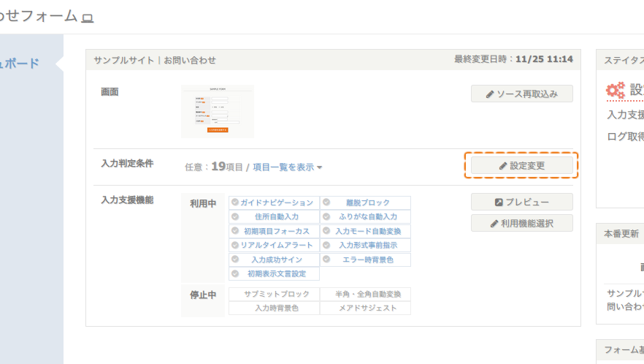Click the stopped 半角・全角自動変換 feature
644x364 pixels.
(x=365, y=294)
